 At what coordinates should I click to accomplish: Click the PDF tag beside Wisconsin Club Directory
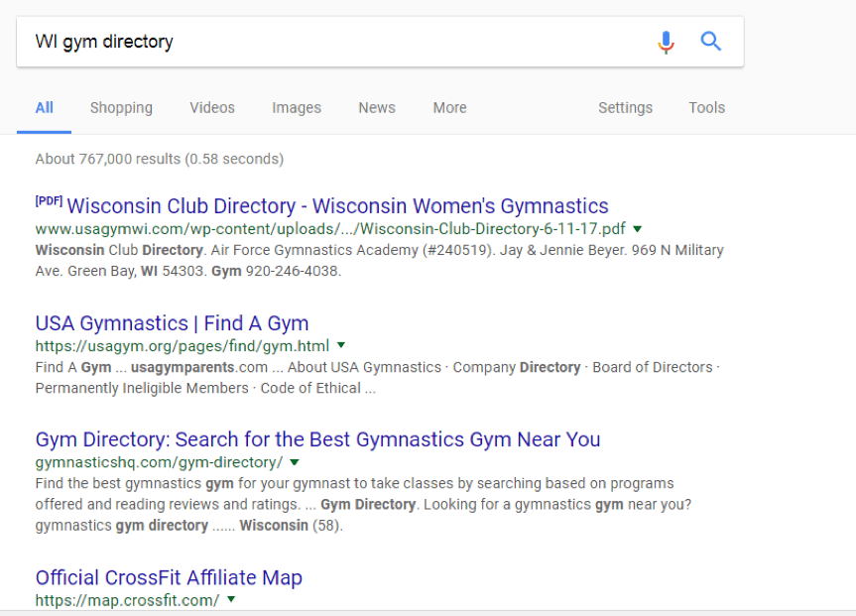pos(49,201)
